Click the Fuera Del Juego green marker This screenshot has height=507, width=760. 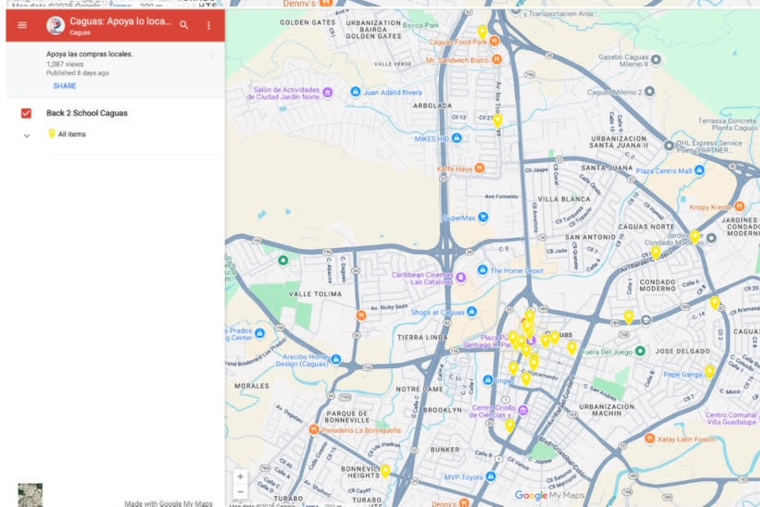pyautogui.click(x=640, y=351)
